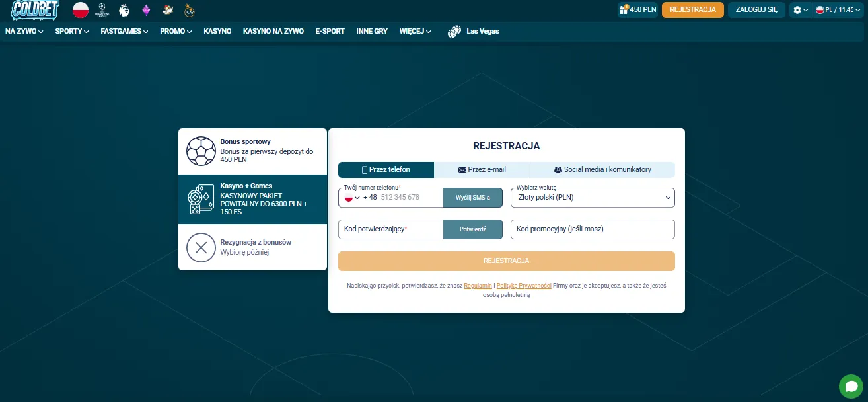
Task: Focus the Kod potwierdzający field
Action: (390, 229)
